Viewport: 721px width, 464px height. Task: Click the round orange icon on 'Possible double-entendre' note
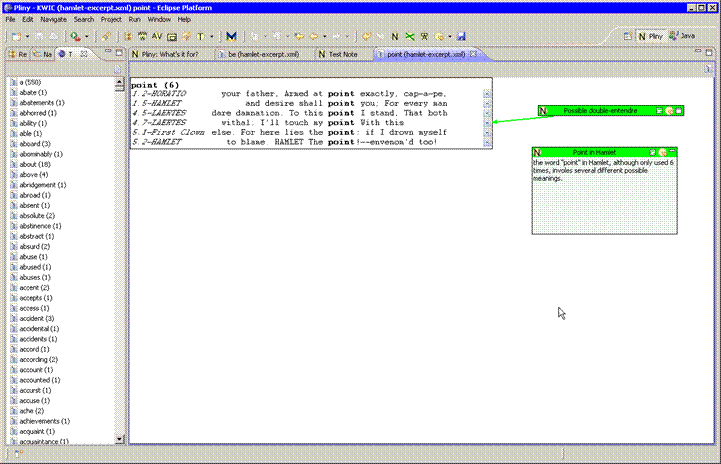coord(670,111)
